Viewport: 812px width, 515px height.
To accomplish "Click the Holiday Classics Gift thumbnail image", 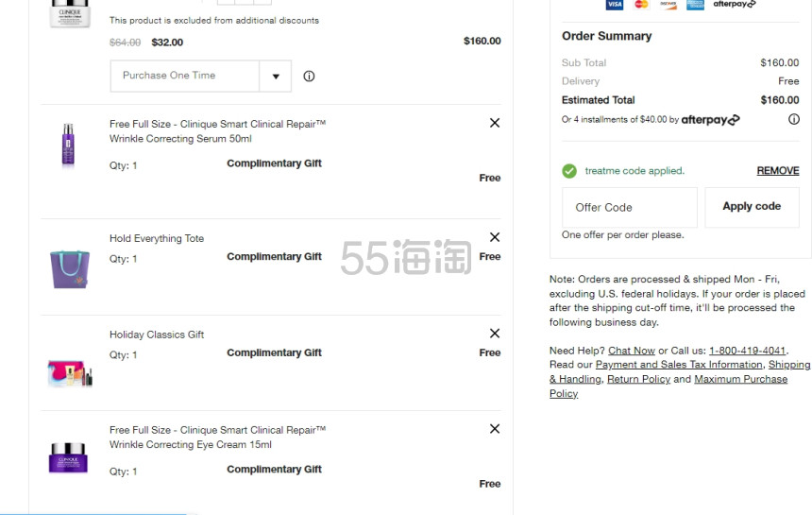I will (70, 373).
